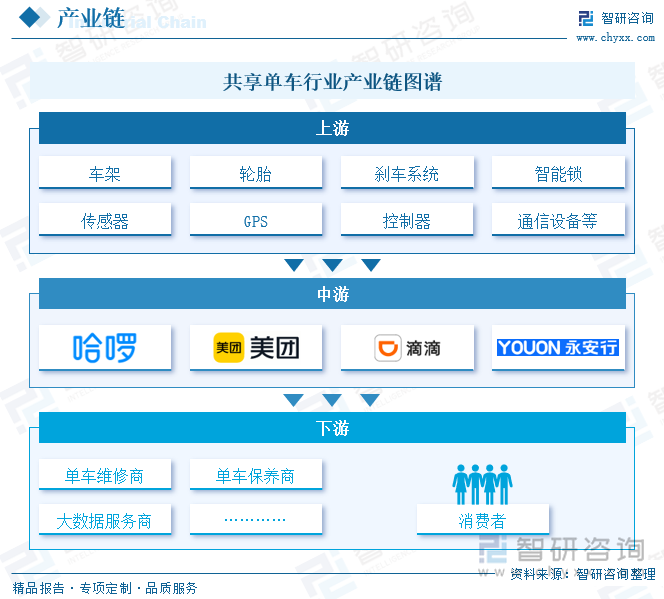Click the four-people consumer group icon
664x599 pixels.
(482, 484)
